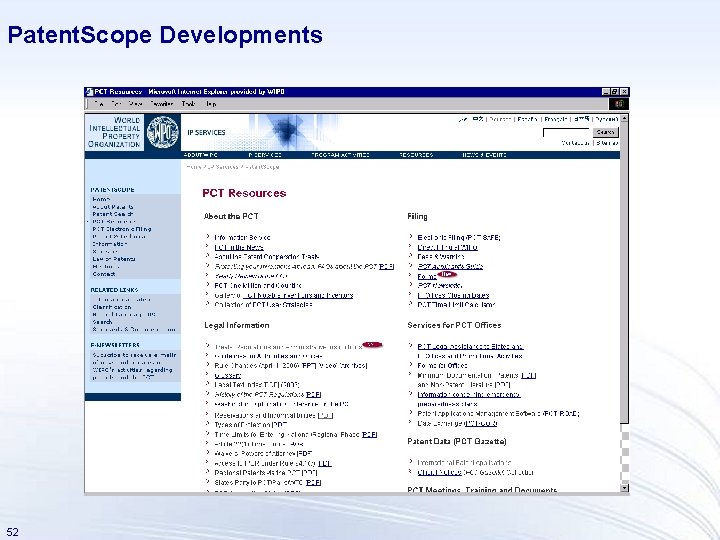Open Classification under Related Links

pyautogui.click(x=112, y=307)
